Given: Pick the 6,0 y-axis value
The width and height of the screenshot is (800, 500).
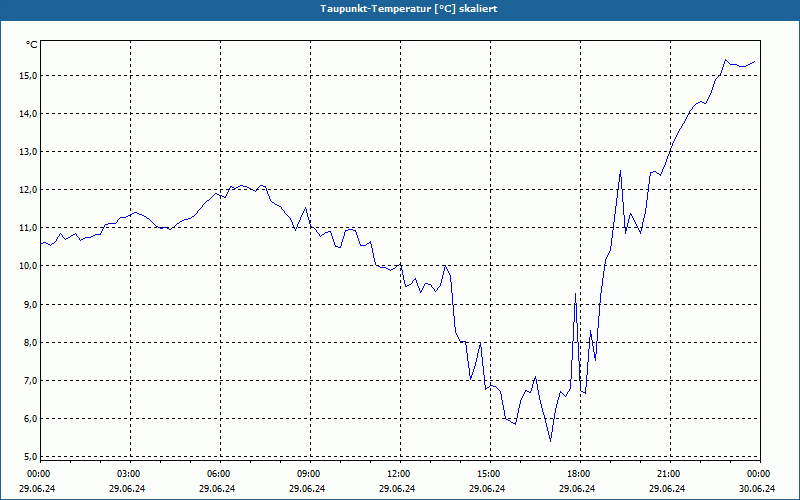Looking at the screenshot, I should pos(30,418).
